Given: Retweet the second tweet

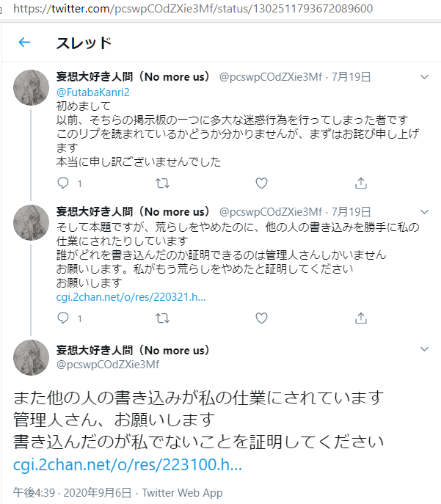Looking at the screenshot, I should [x=163, y=318].
